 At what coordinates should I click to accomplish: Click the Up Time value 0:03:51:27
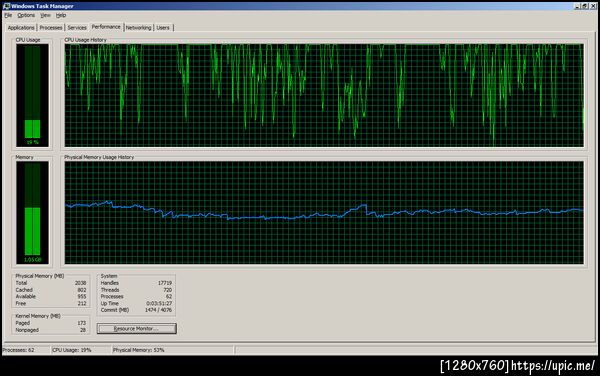click(159, 303)
